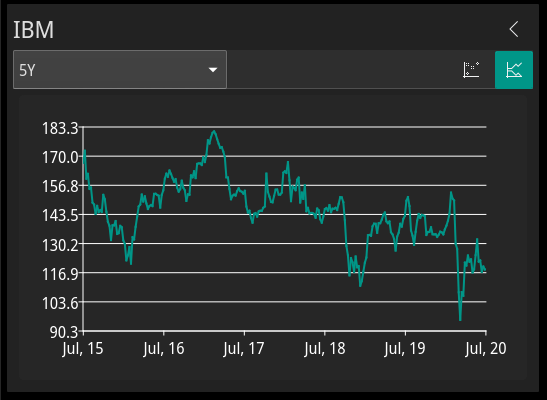Image resolution: width=547 pixels, height=400 pixels.
Task: Switch to scatter plot chart view
Action: click(471, 70)
